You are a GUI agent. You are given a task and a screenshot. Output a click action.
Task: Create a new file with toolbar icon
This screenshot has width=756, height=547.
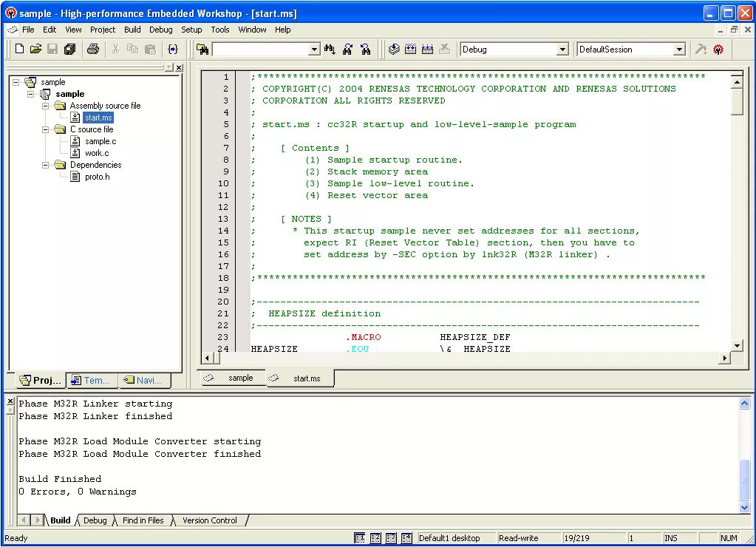(x=19, y=49)
